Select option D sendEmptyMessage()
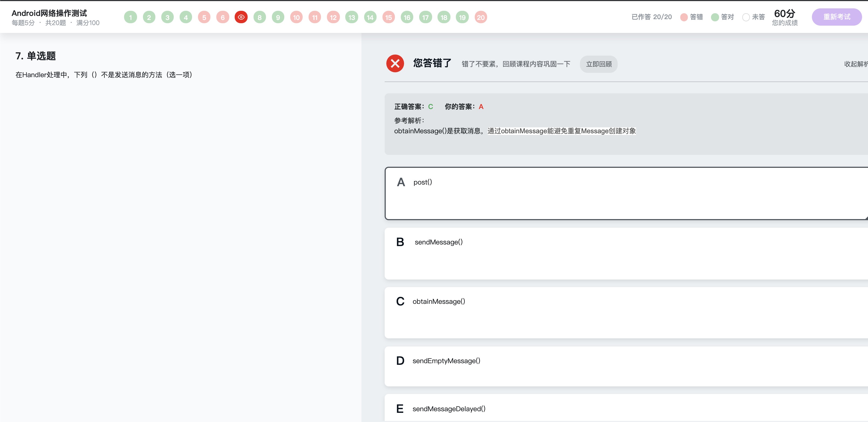Screen dimensions: 868x422 pos(626,366)
